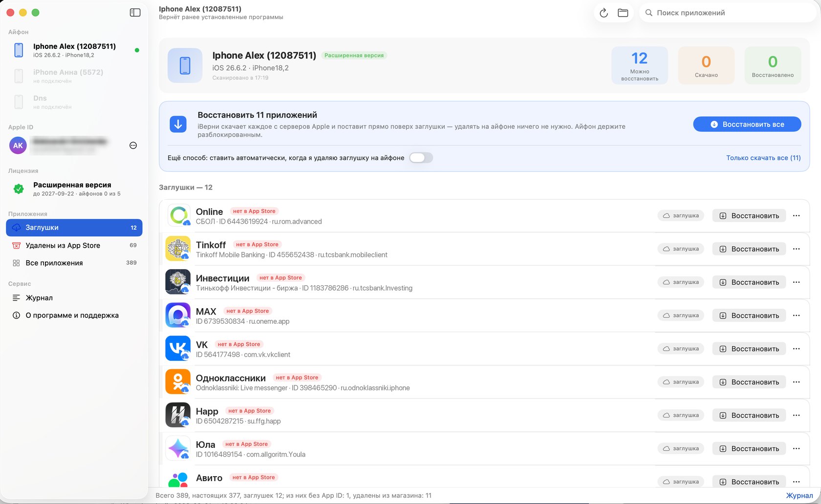Click the refresh scan icon
The height and width of the screenshot is (504, 821).
pos(604,13)
